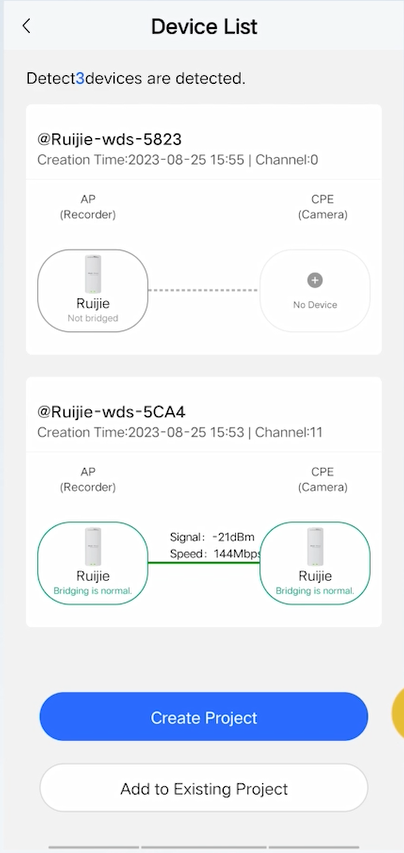Tap the CPE (Camera) label in first card
This screenshot has height=853, width=404.
tap(322, 207)
